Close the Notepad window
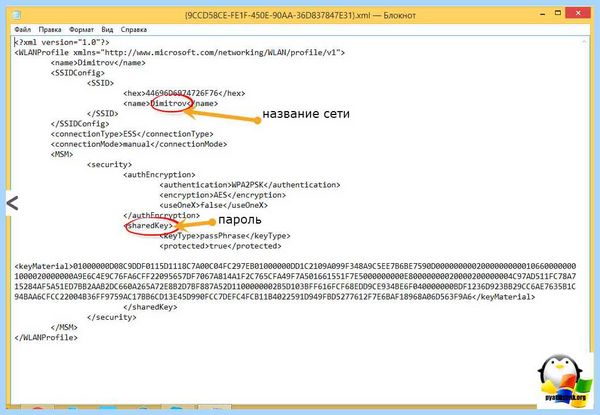The width and height of the screenshot is (600, 415). (578, 13)
